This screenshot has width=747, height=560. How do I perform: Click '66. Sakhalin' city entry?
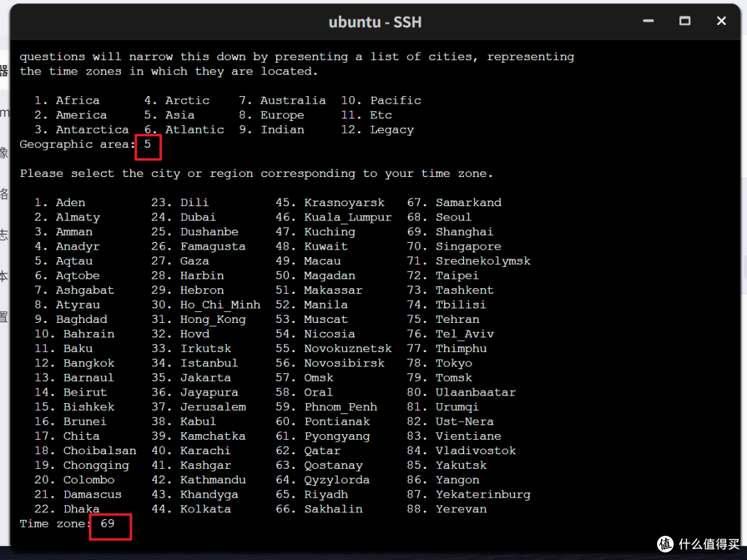319,509
